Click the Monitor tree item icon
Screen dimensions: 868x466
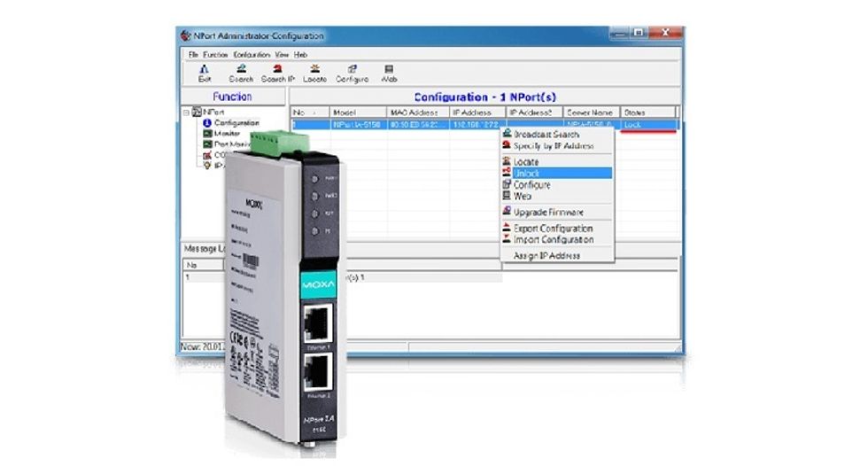tap(207, 134)
